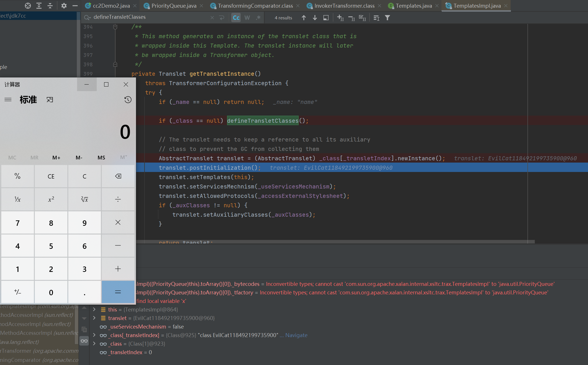Open the calculator hamburger menu
This screenshot has width=588, height=365.
point(8,100)
